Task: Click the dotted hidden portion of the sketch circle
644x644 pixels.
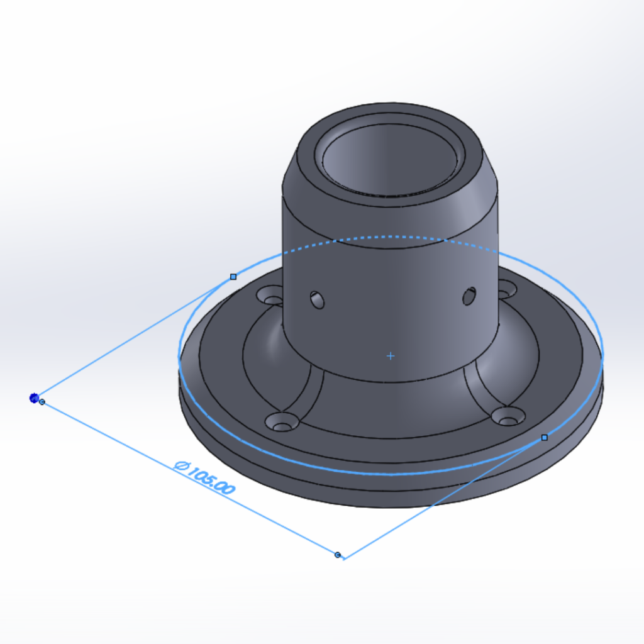Action: point(390,237)
